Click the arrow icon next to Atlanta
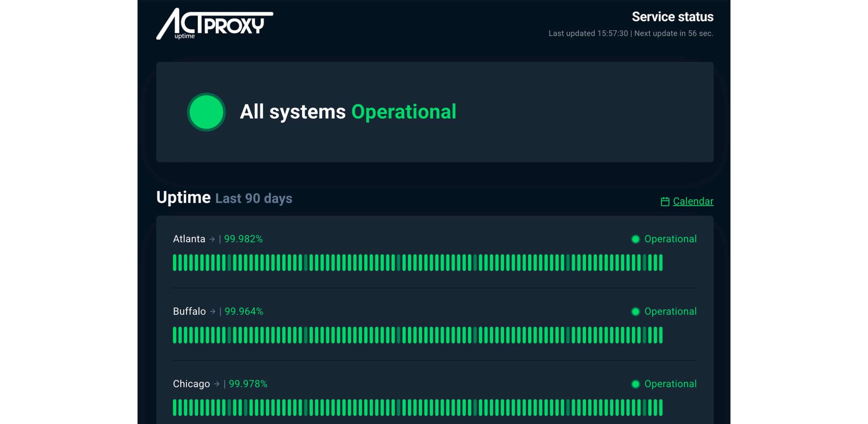Image resolution: width=868 pixels, height=424 pixels. (212, 239)
